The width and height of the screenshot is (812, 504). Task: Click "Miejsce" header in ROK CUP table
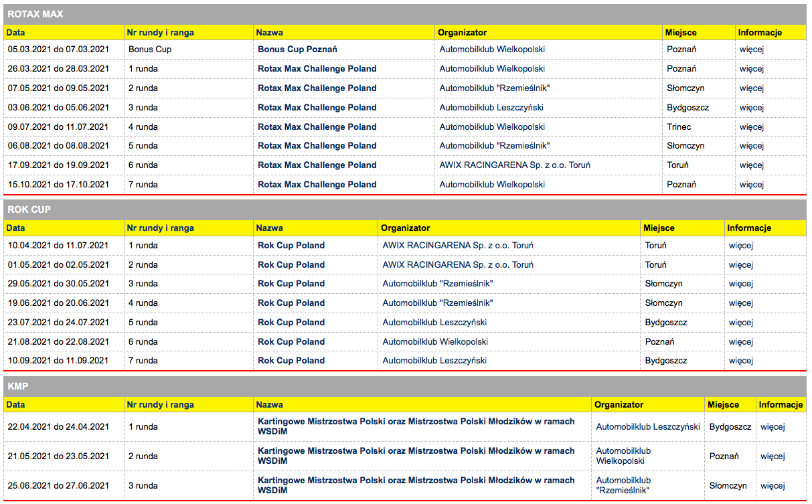click(x=659, y=228)
